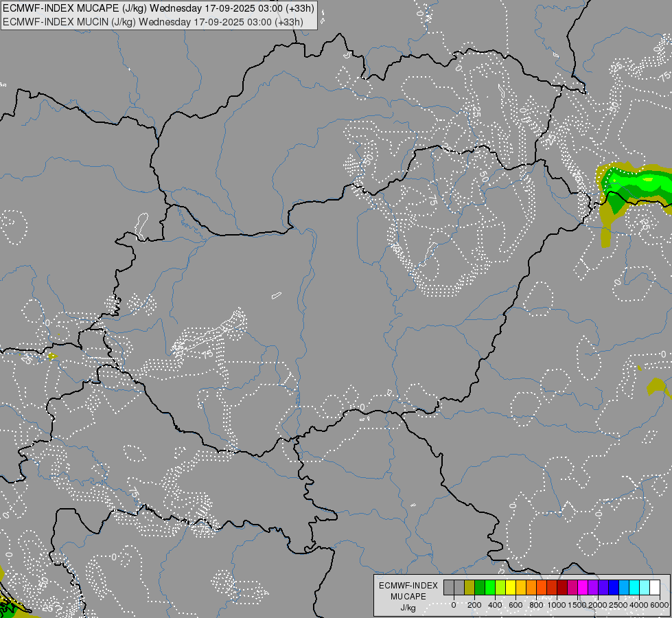The width and height of the screenshot is (672, 618).
Task: Click the MUCIN title line in header
Action: (153, 22)
